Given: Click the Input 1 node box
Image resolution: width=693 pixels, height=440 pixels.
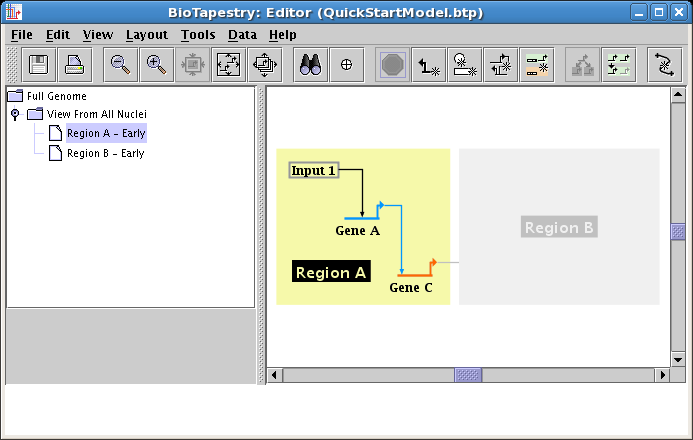Looking at the screenshot, I should (313, 170).
